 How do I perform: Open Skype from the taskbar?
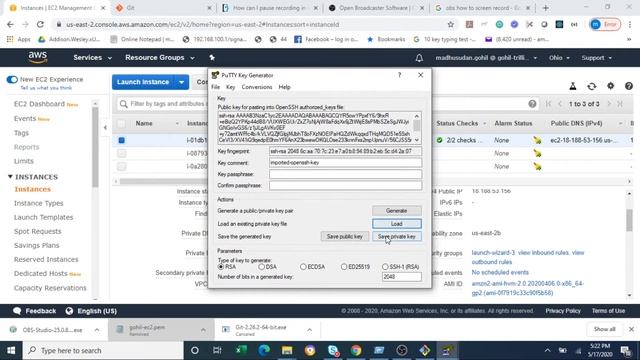(333, 350)
